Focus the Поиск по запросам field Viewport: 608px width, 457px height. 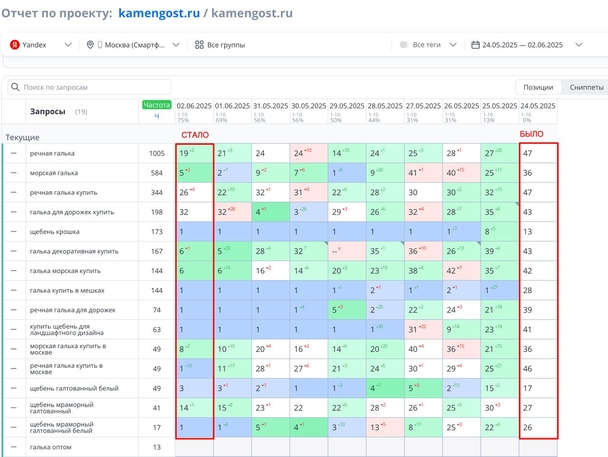(x=90, y=87)
